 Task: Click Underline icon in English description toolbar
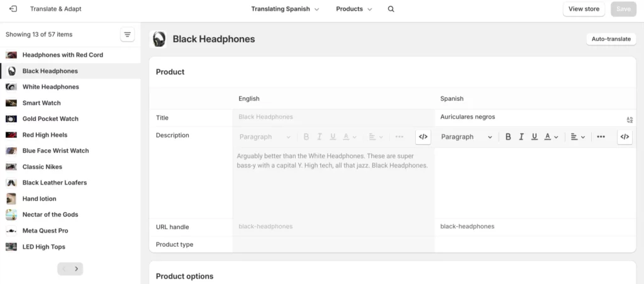pos(333,137)
